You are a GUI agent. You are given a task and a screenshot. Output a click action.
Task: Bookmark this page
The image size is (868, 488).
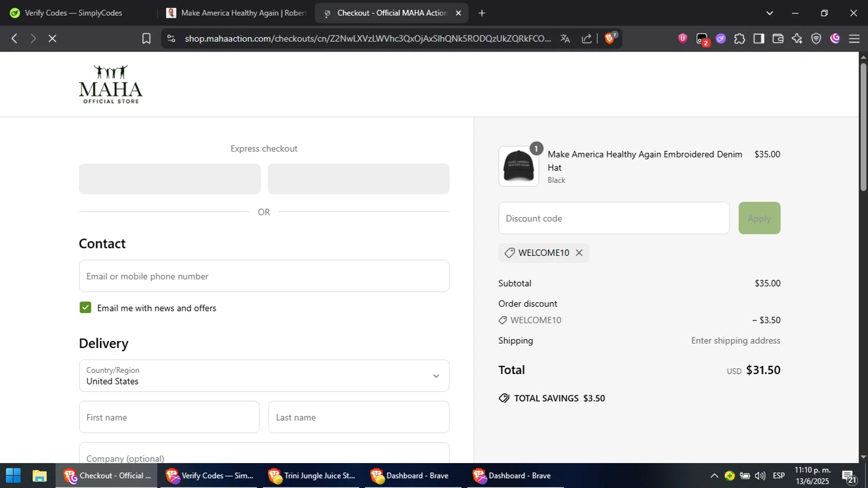(x=146, y=38)
